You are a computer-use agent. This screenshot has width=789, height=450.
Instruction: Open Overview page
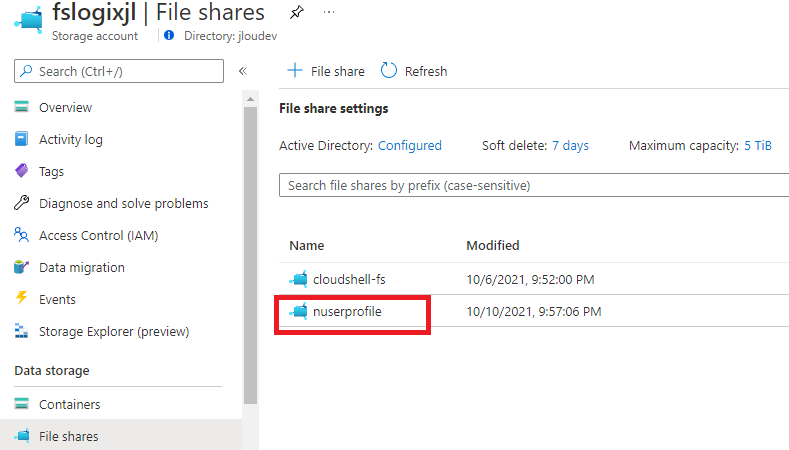point(65,107)
